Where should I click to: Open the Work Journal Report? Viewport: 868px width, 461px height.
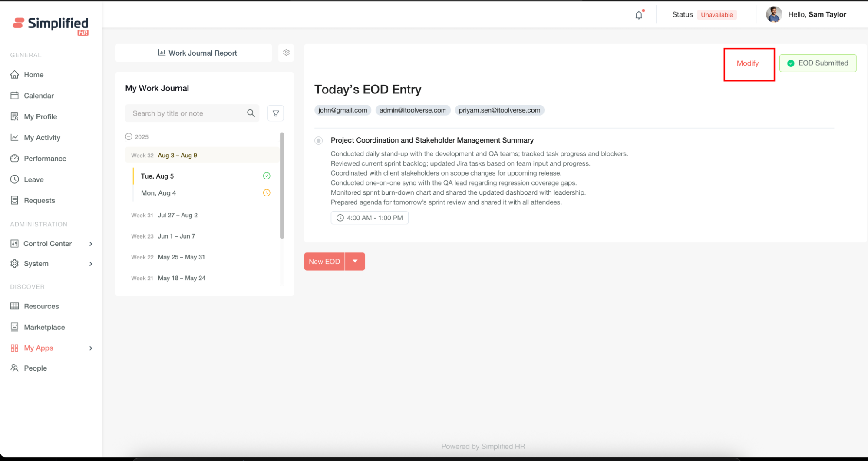(198, 53)
